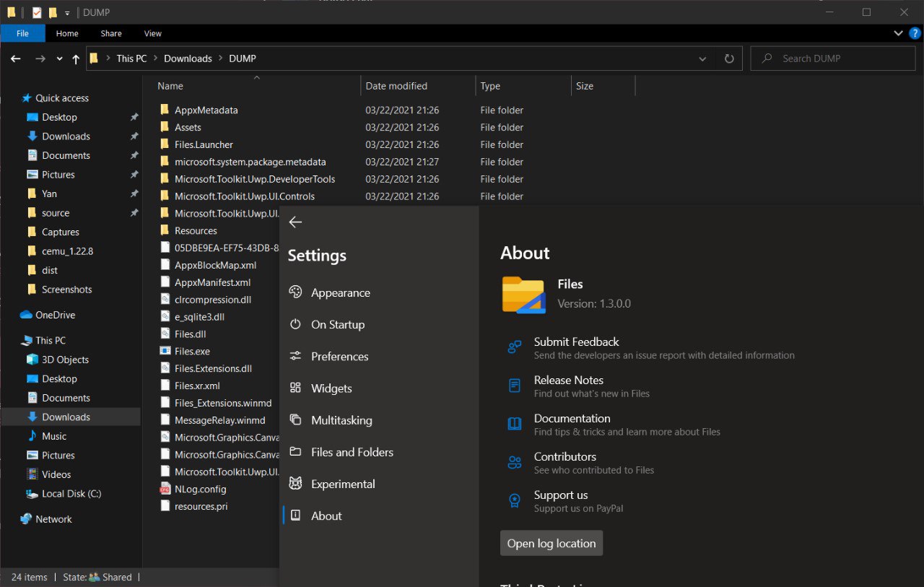Click the Network icon in navigation pane
This screenshot has height=587, width=924.
[x=27, y=518]
